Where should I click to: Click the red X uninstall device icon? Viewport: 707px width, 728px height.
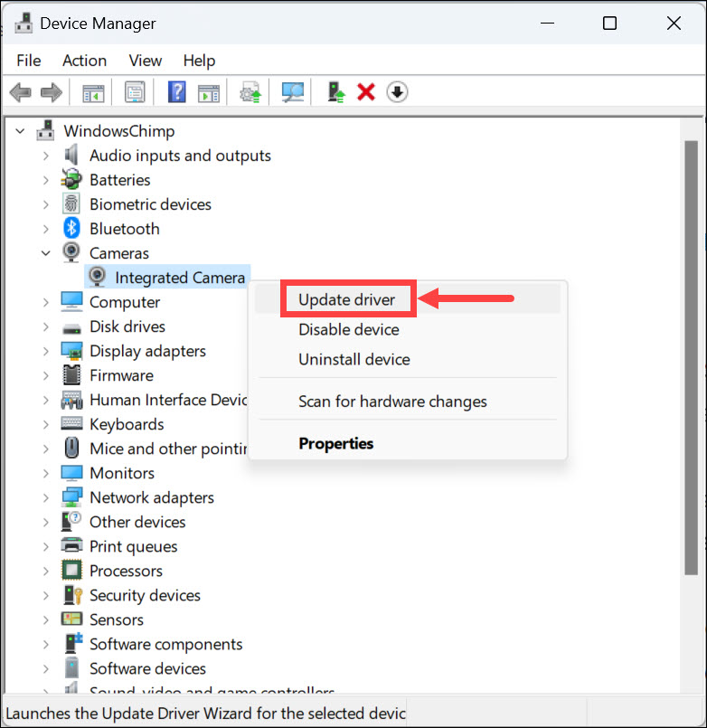366,92
